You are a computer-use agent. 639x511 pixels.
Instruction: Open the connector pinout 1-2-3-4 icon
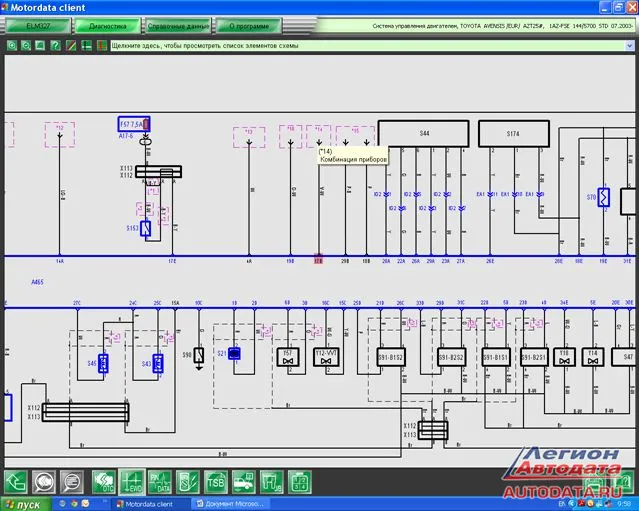click(300, 482)
